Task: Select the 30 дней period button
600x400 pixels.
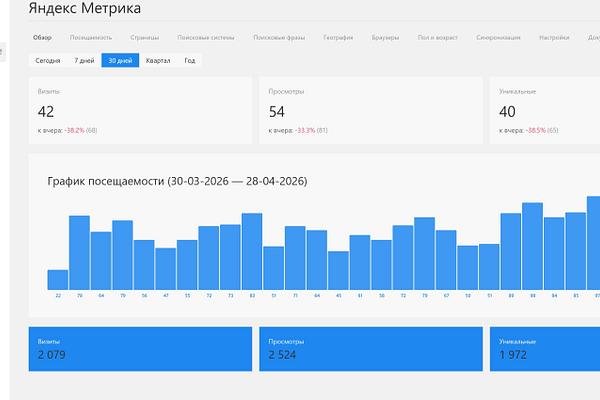Action: pyautogui.click(x=120, y=60)
